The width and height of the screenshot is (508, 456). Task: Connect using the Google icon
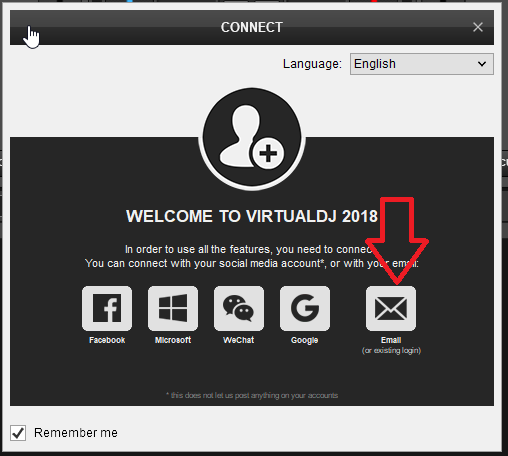305,308
